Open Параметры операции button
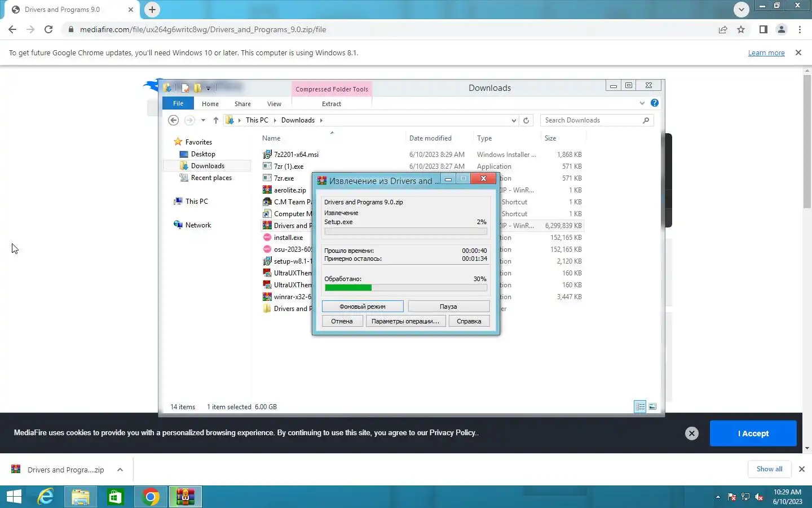The image size is (812, 508). click(405, 321)
